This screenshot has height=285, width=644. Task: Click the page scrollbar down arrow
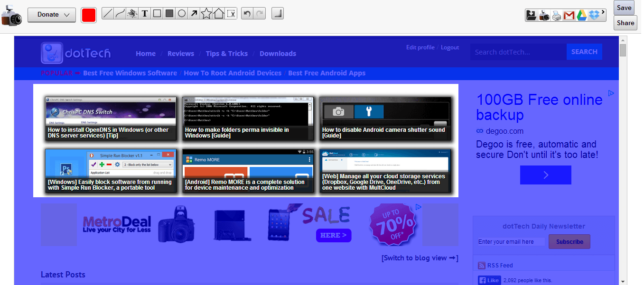[623, 281]
